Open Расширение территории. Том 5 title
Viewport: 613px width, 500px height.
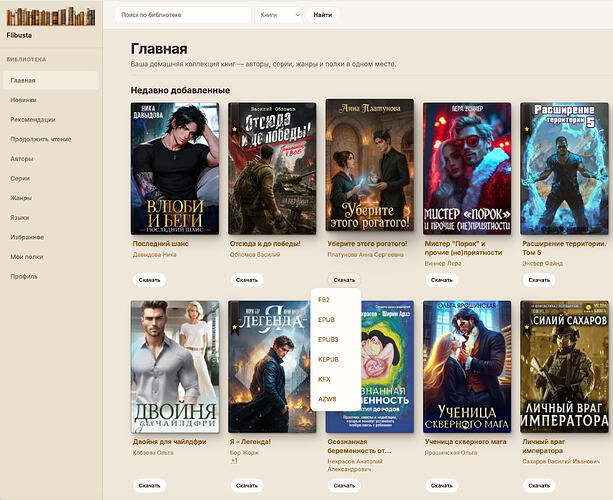[564, 248]
